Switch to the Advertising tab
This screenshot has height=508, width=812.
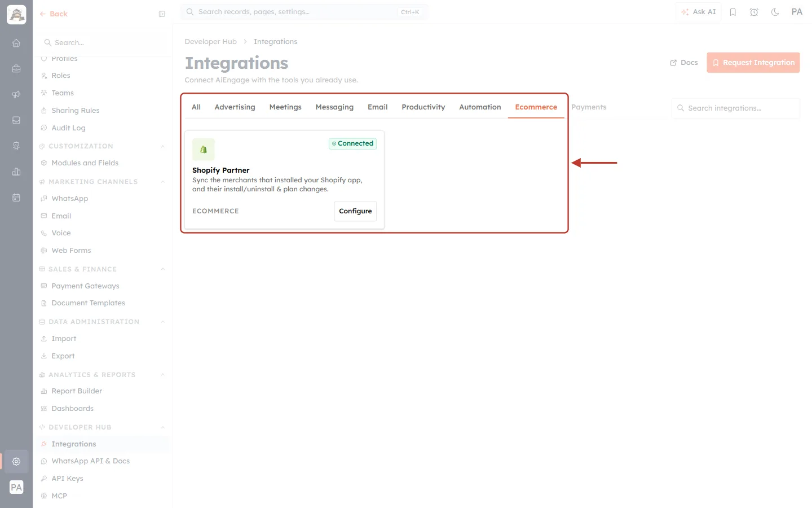[235, 107]
